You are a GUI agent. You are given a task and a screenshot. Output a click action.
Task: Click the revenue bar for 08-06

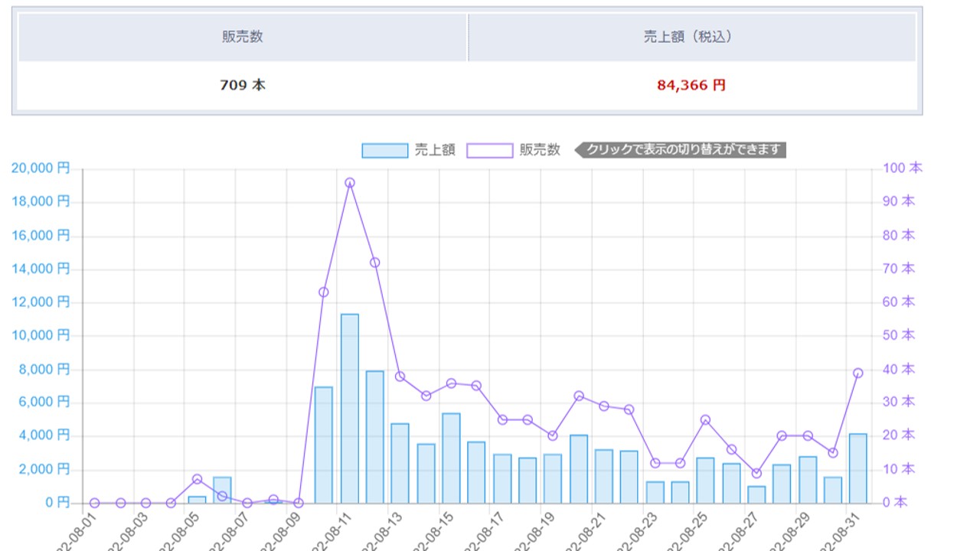pos(222,490)
